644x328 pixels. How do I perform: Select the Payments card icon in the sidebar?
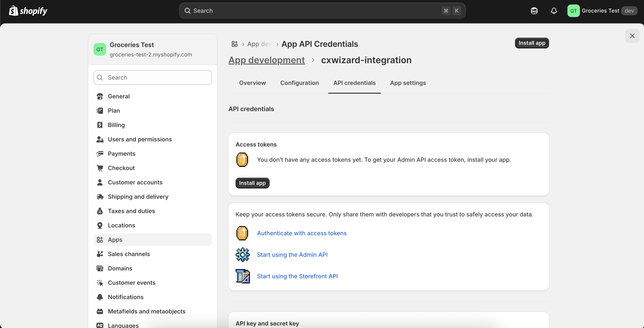[x=100, y=154]
